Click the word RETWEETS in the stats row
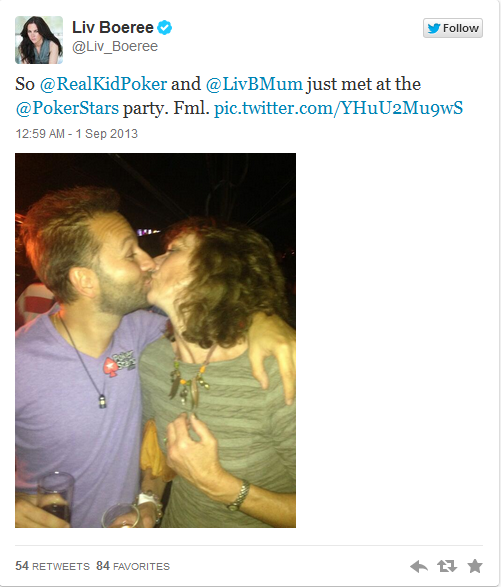 coord(61,566)
